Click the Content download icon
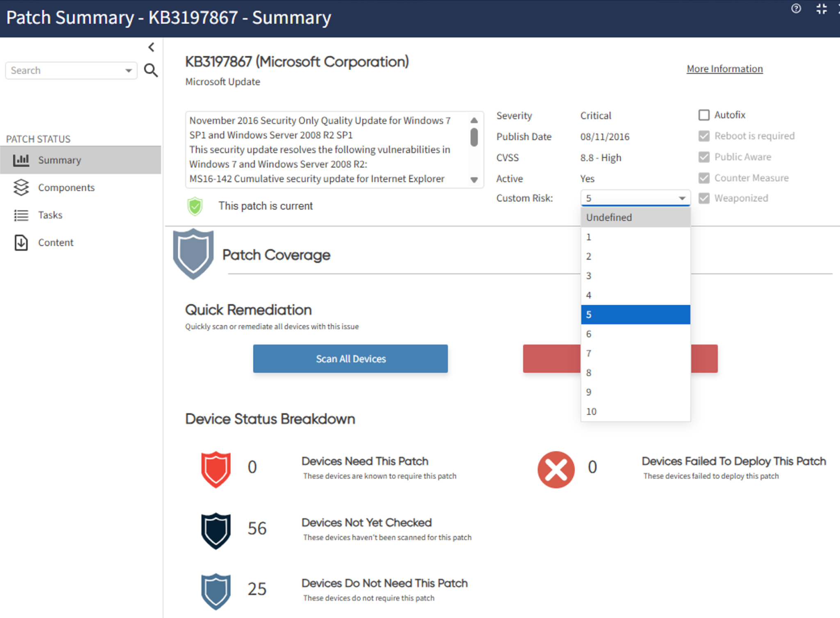 click(21, 243)
